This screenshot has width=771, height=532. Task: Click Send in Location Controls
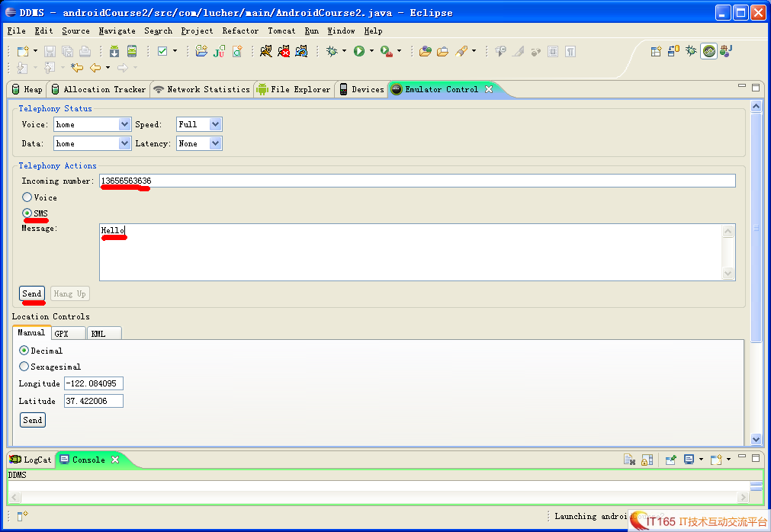33,420
